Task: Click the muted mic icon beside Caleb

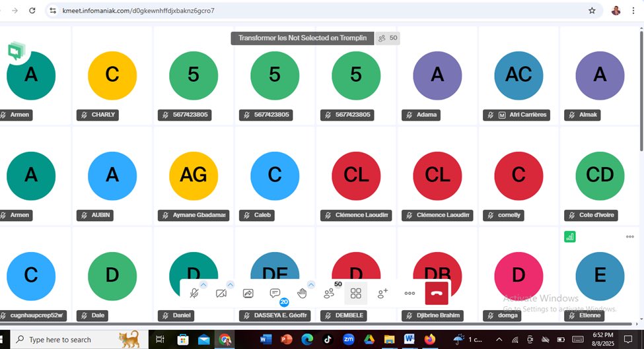Action: point(247,215)
